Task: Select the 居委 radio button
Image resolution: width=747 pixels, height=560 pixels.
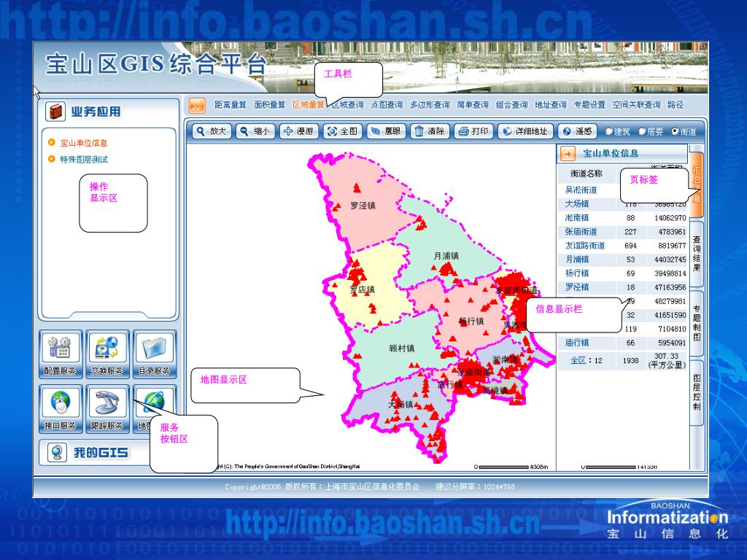Action: pos(642,131)
